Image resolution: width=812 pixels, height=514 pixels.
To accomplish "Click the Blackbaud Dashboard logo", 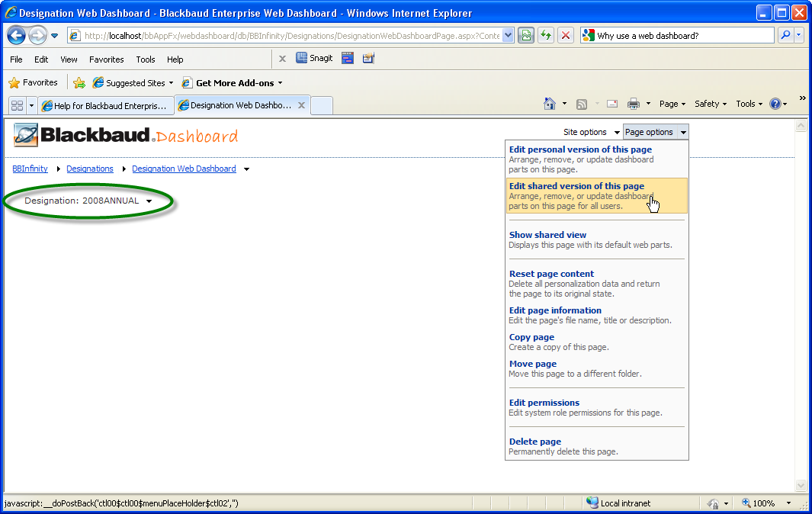I will click(125, 135).
